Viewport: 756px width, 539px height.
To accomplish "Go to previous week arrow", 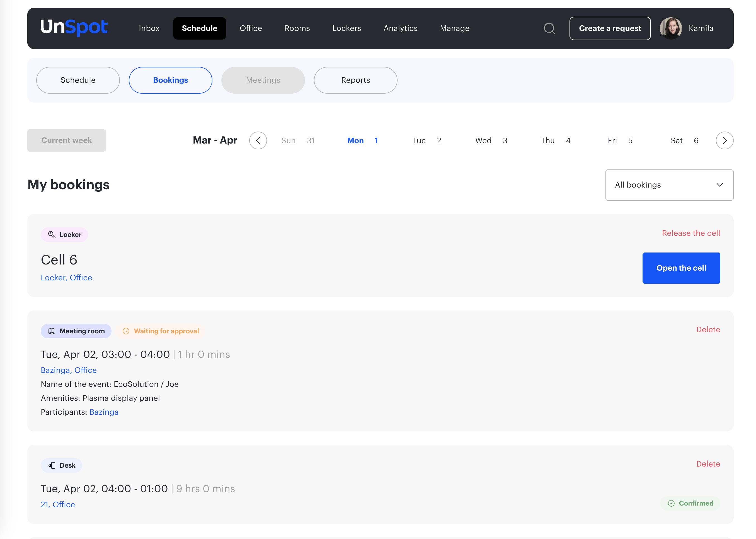I will point(258,140).
